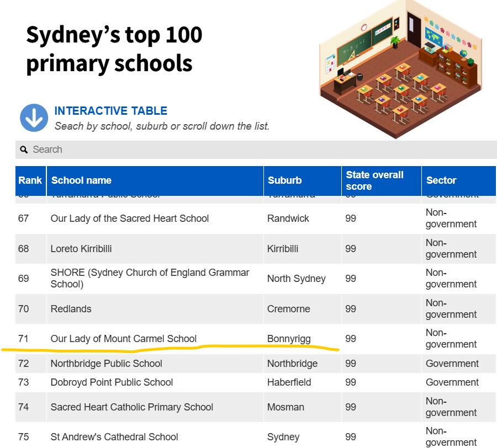Click the search instruction subtitle text

(162, 126)
